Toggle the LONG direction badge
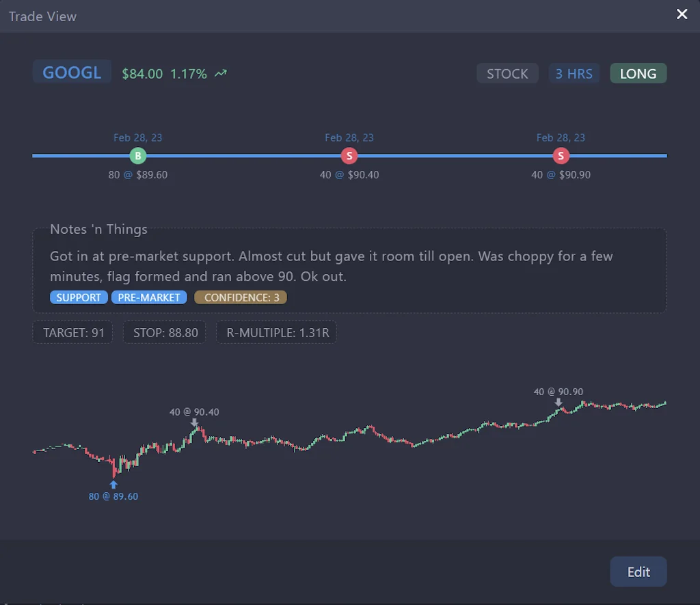This screenshot has height=605, width=700. [638, 72]
